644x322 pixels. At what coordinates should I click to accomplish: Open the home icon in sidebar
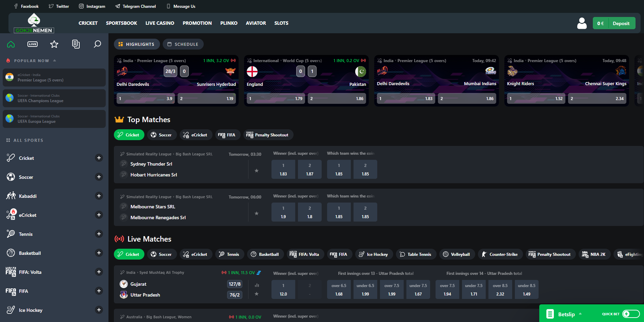[x=11, y=44]
